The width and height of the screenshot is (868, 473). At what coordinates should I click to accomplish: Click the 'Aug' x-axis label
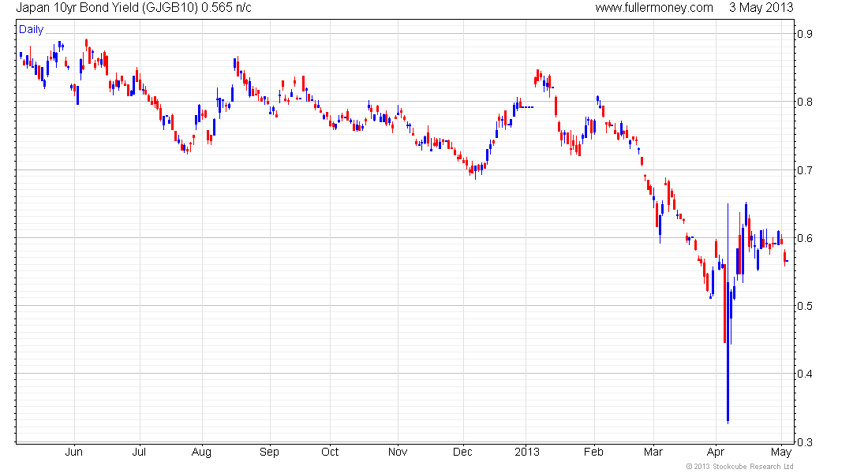pyautogui.click(x=201, y=453)
